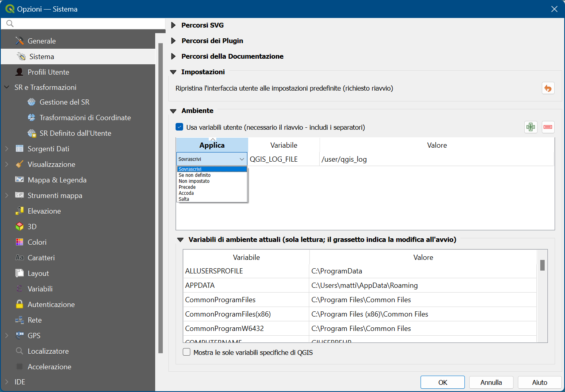This screenshot has height=392, width=565.
Task: Select the APPDATA variable cell
Action: 246,285
